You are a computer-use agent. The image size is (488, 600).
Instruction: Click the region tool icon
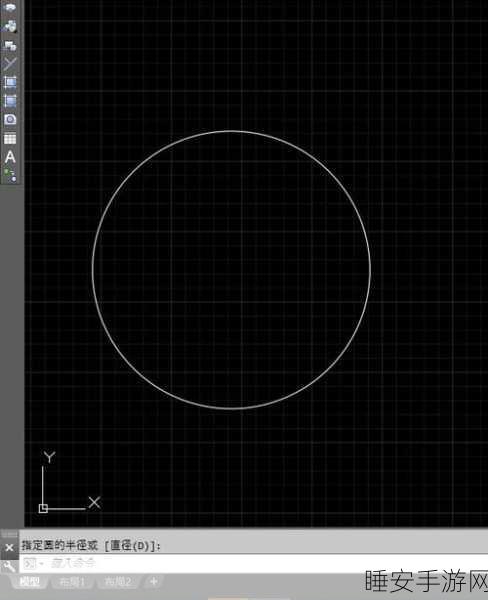pyautogui.click(x=10, y=120)
